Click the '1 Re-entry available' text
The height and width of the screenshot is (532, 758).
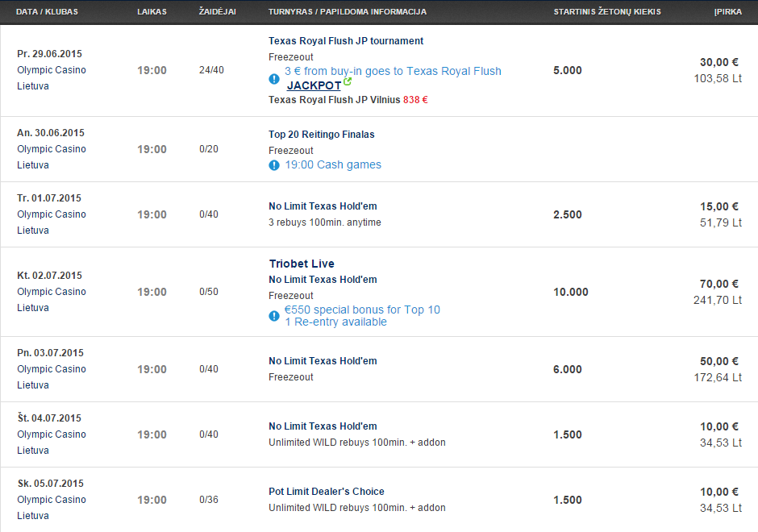(x=335, y=322)
